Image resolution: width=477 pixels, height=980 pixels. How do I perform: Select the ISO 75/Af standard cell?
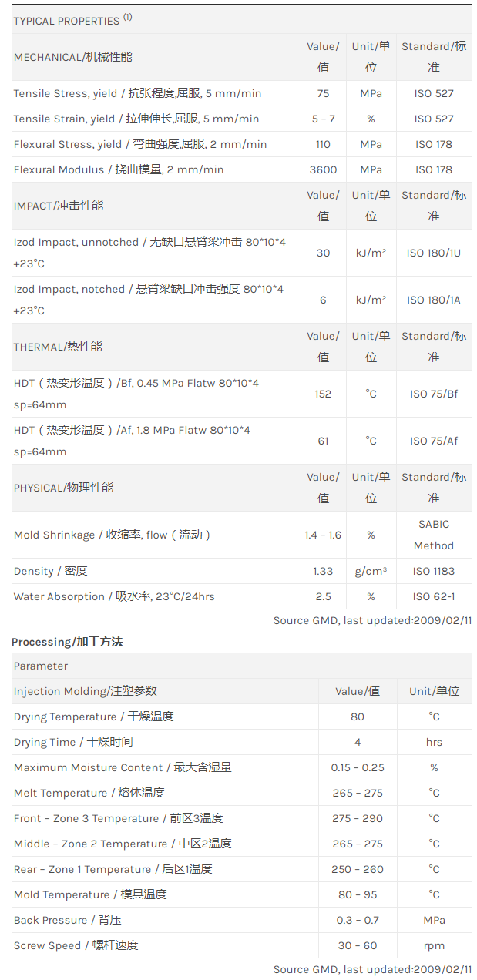pyautogui.click(x=433, y=441)
